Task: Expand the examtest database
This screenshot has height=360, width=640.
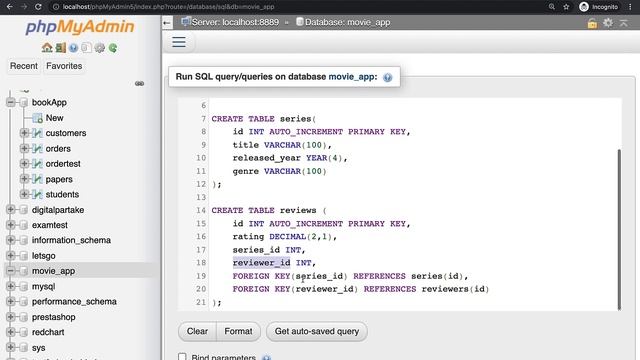Action: click(x=11, y=225)
